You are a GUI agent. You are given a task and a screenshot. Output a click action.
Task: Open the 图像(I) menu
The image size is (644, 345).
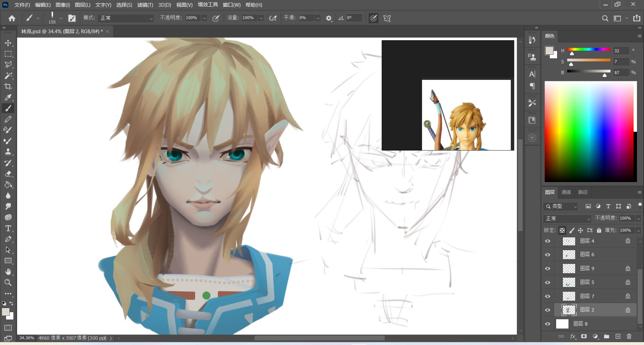point(63,5)
